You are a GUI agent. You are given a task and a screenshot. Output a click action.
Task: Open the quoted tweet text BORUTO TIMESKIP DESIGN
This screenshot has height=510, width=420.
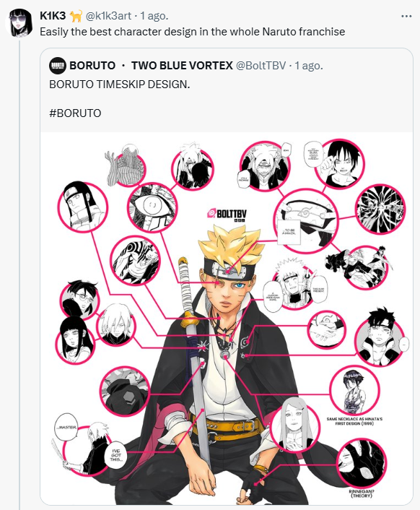click(120, 85)
